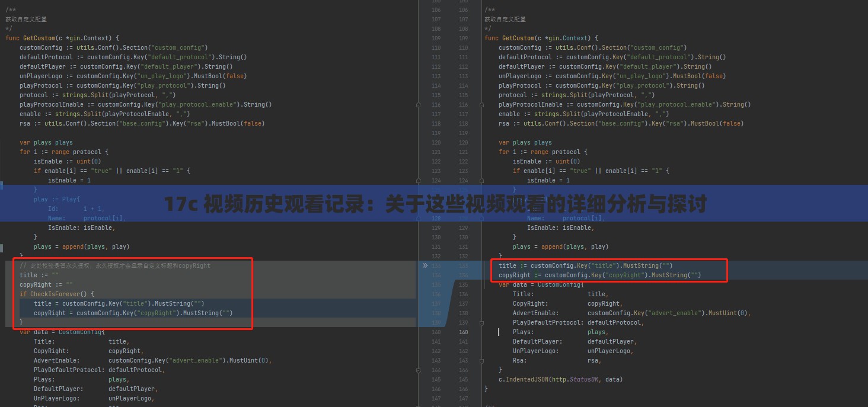Click copyRight MustString line in right pane
The width and height of the screenshot is (868, 407).
click(x=599, y=275)
